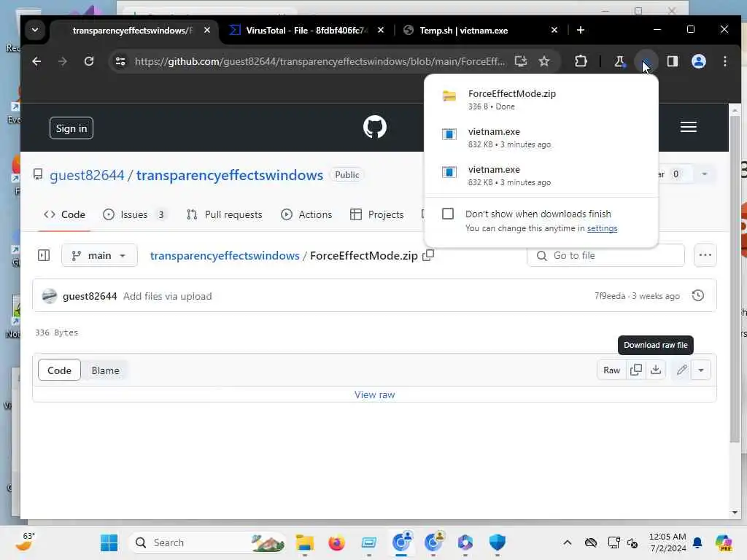Expand file tree side panel icon

[44, 256]
